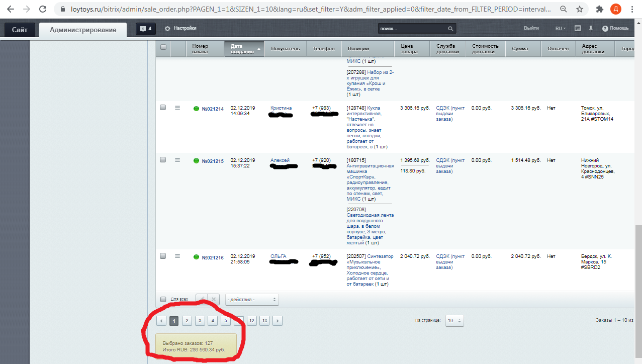This screenshot has height=364, width=642.
Task: Open the row menu for order №021215
Action: (x=177, y=160)
